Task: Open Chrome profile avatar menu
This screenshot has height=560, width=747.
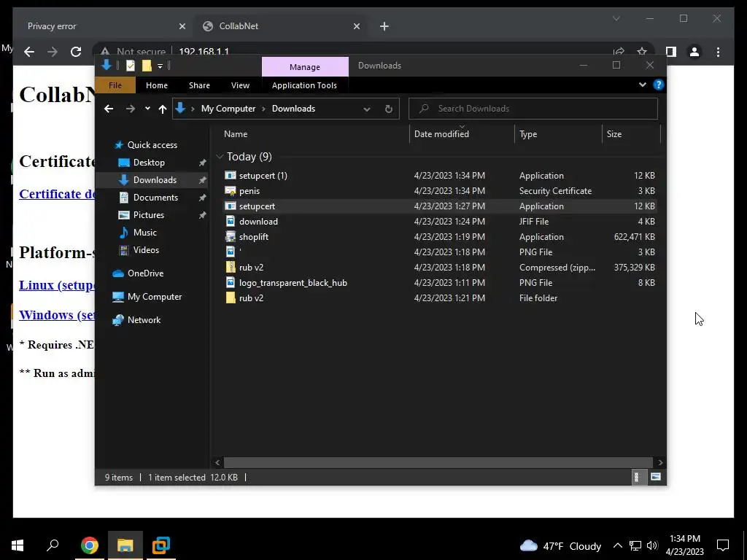Action: [694, 52]
